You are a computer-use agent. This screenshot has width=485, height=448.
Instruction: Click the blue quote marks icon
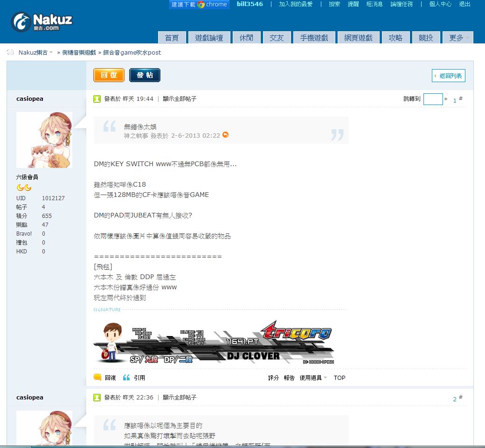pyautogui.click(x=126, y=378)
